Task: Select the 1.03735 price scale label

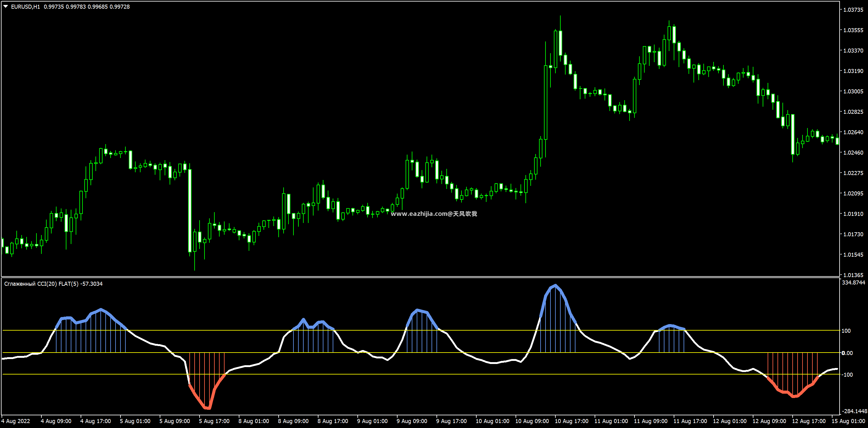Action: click(x=853, y=10)
